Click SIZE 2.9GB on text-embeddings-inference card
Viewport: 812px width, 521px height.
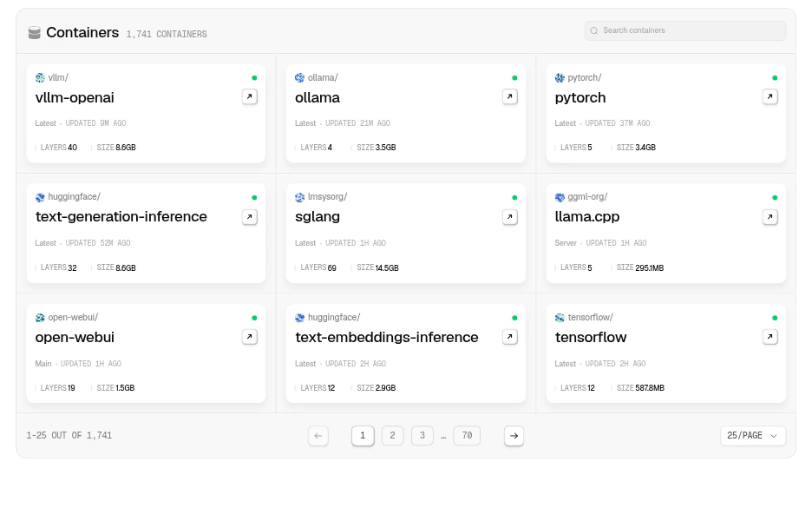(x=376, y=388)
